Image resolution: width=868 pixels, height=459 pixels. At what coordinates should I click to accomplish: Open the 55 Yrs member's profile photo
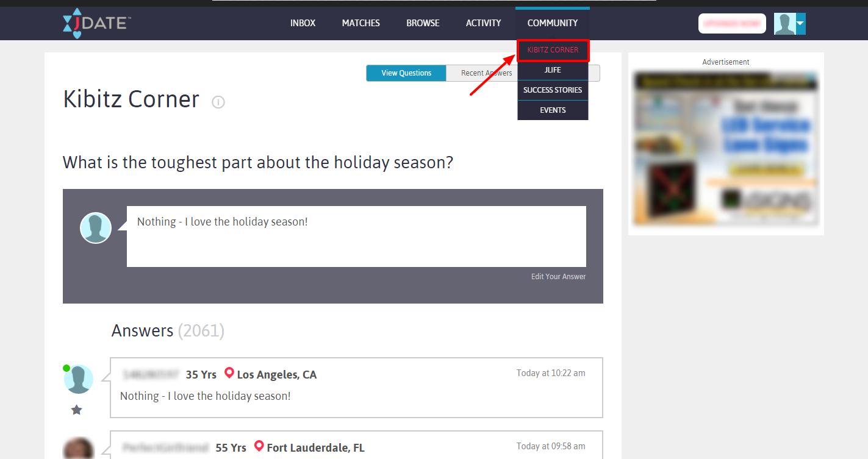[79, 448]
